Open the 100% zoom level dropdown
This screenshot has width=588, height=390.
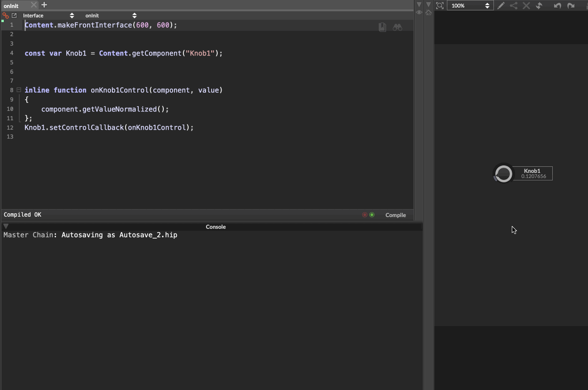pos(469,6)
